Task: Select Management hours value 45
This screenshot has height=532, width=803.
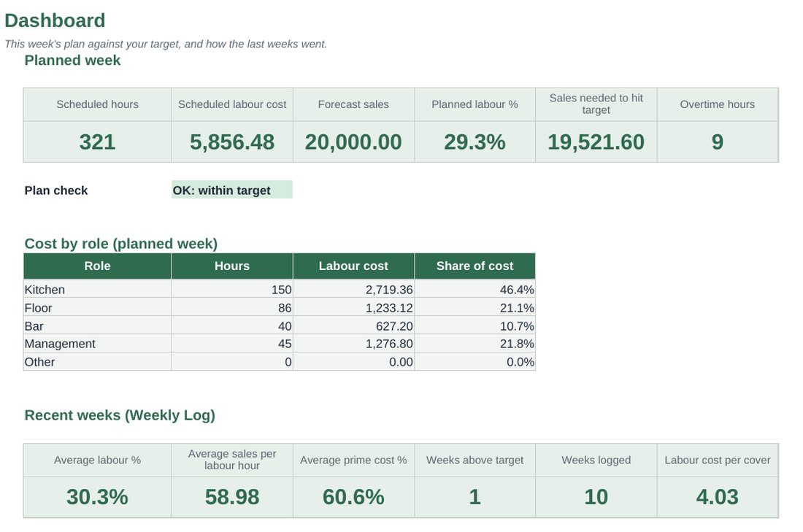Action: click(285, 344)
